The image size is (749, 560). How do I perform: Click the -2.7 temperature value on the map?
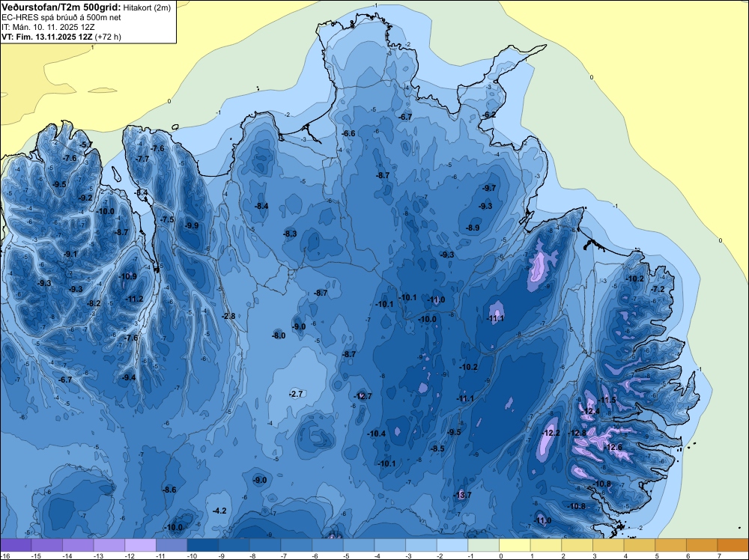pos(296,394)
